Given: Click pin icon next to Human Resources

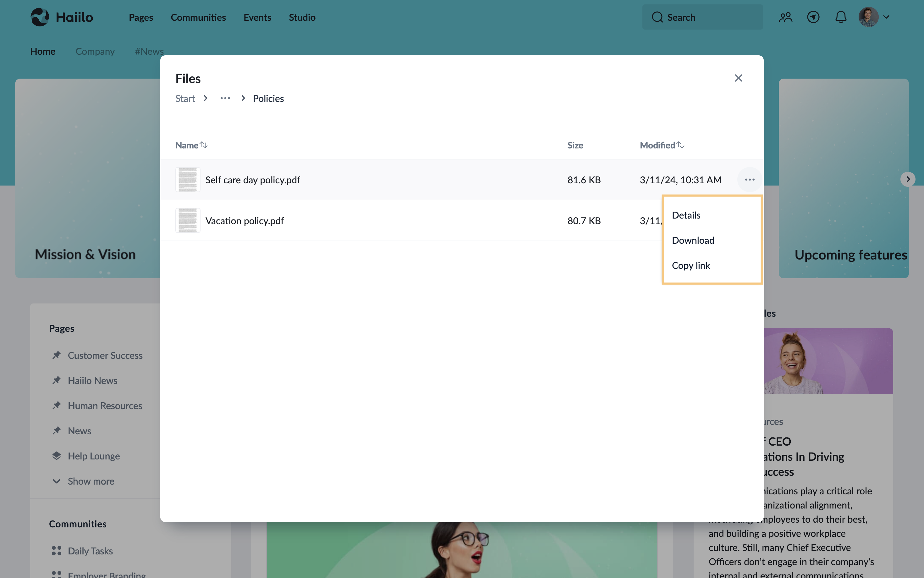Looking at the screenshot, I should coord(57,406).
